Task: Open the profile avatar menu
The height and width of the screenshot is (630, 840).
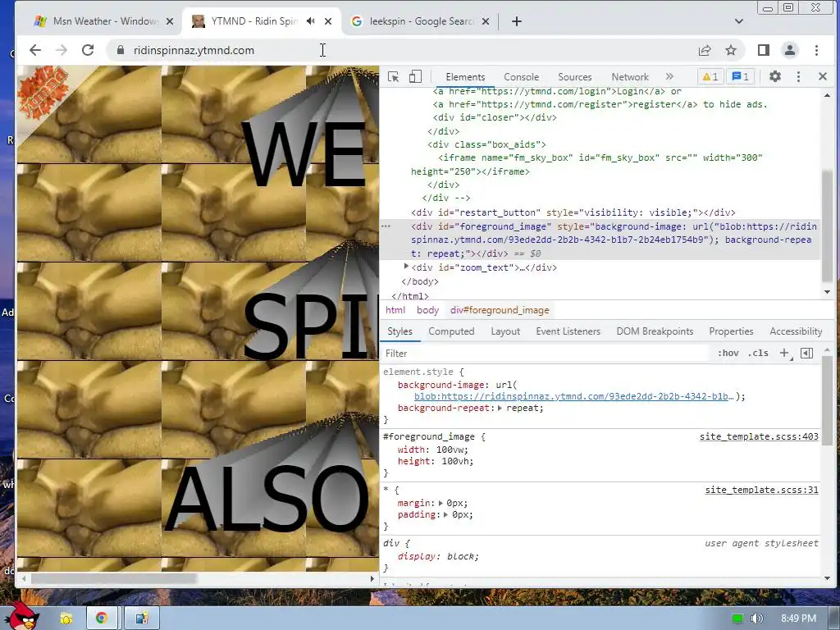Action: [790, 50]
